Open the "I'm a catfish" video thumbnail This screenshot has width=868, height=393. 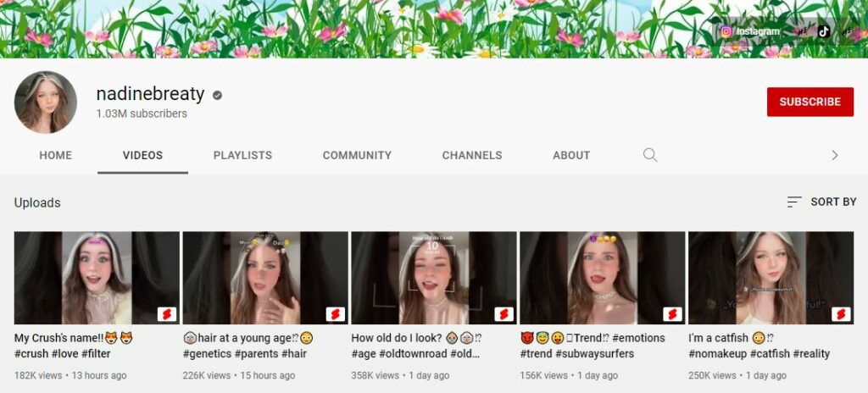click(x=771, y=278)
